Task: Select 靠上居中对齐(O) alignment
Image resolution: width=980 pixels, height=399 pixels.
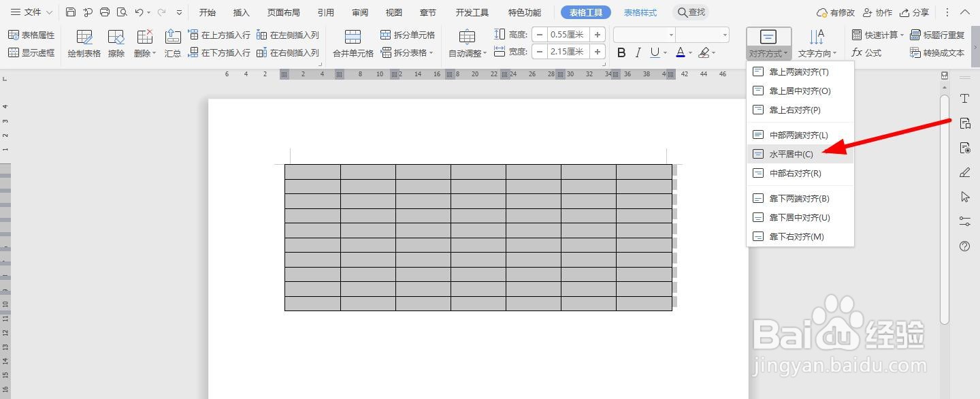Action: (x=800, y=91)
